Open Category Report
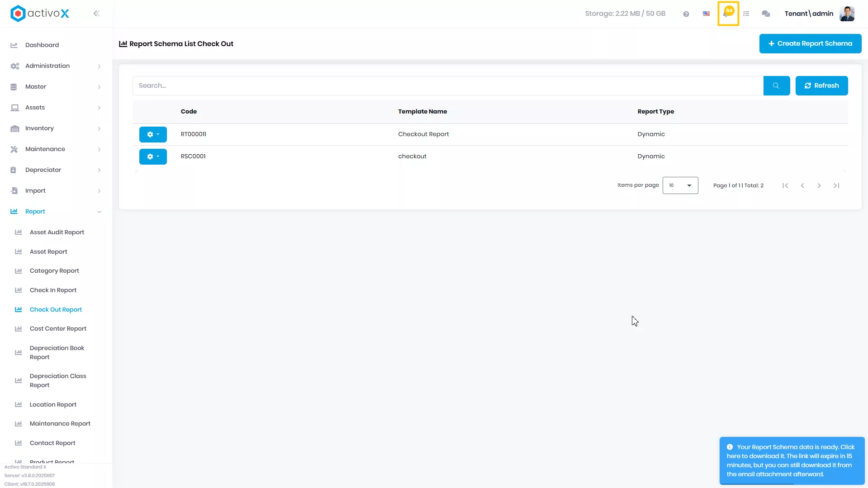This screenshot has width=868, height=488. pos(54,271)
